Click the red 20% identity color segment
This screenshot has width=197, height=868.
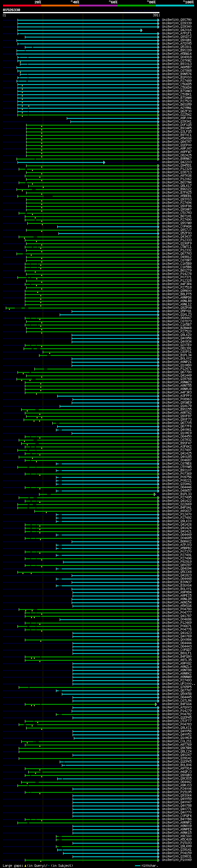[x=22, y=6]
